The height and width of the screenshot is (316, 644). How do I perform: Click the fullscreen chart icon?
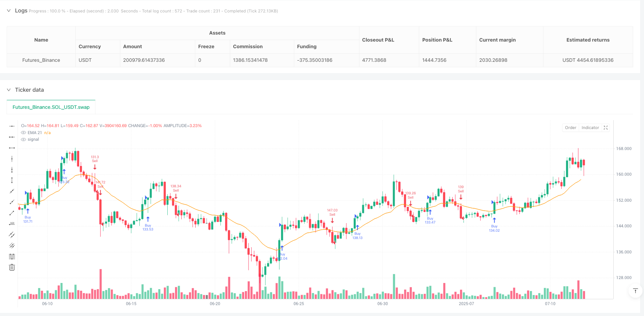click(x=606, y=128)
